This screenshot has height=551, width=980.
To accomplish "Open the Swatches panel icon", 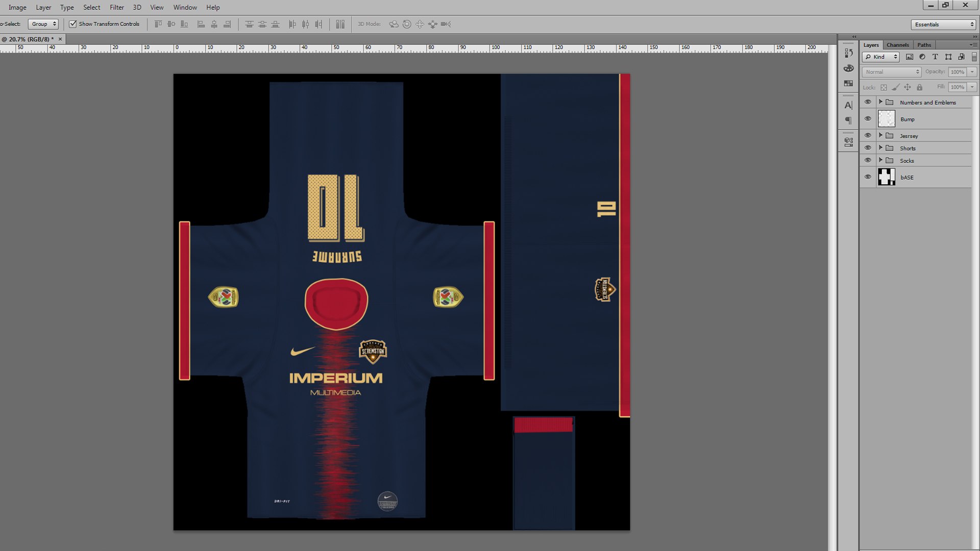I will [x=848, y=83].
